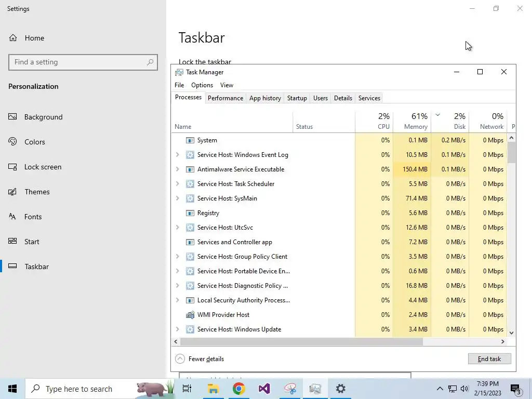The image size is (532, 399).
Task: Expand Antimalware Service Executable group
Action: tap(178, 169)
